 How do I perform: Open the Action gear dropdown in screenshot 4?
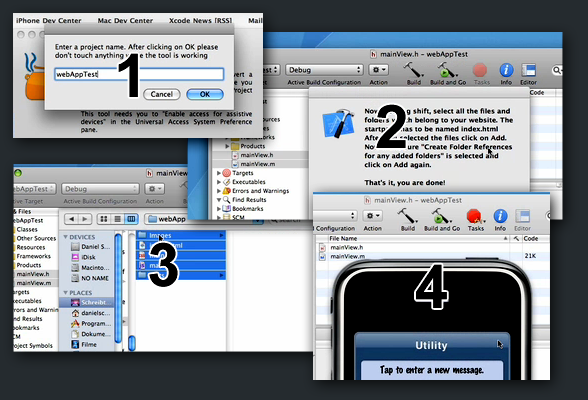click(x=372, y=216)
